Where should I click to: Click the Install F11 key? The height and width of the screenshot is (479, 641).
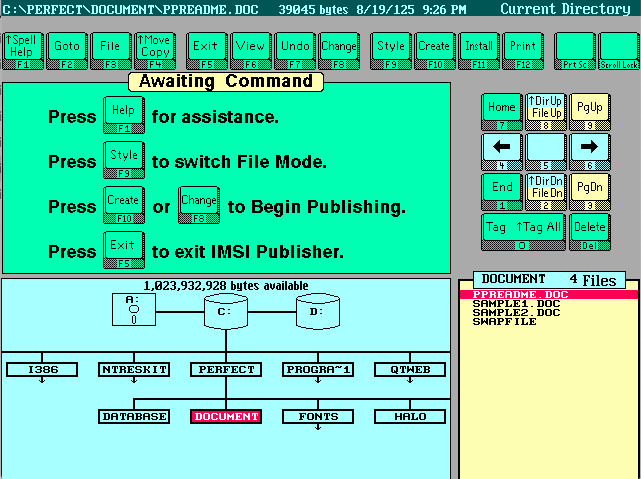479,51
